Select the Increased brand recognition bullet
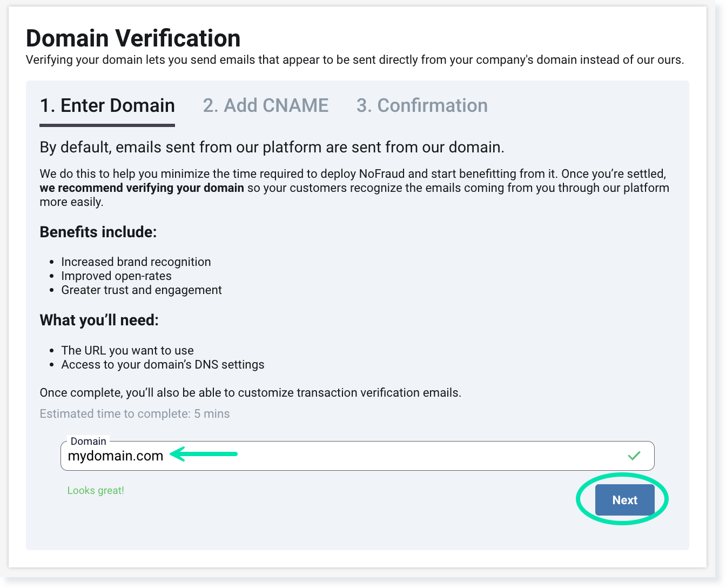 pos(136,262)
